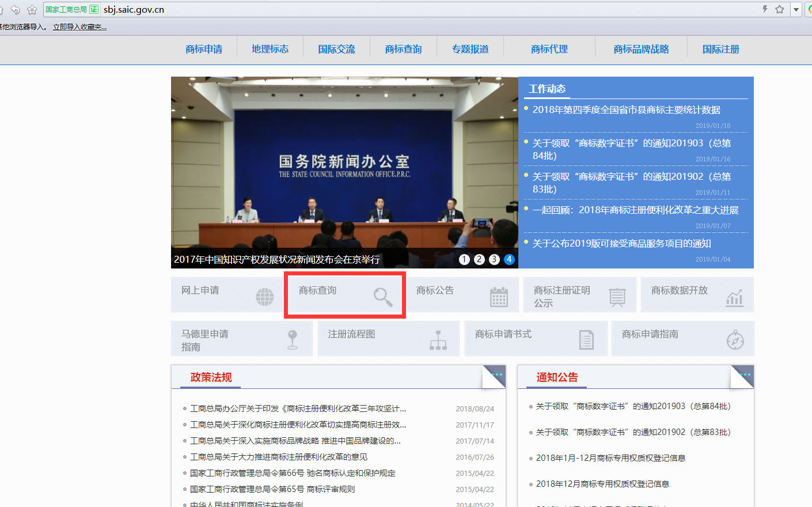
Task: Open 2018年第四季度全国省市县商标主要统计数据 news
Action: click(627, 109)
